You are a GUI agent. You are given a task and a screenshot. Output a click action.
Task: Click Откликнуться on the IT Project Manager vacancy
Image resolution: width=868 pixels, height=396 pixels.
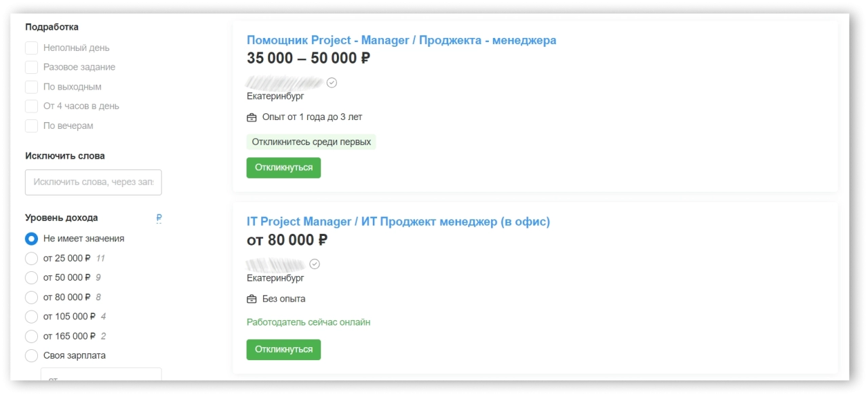pyautogui.click(x=283, y=349)
